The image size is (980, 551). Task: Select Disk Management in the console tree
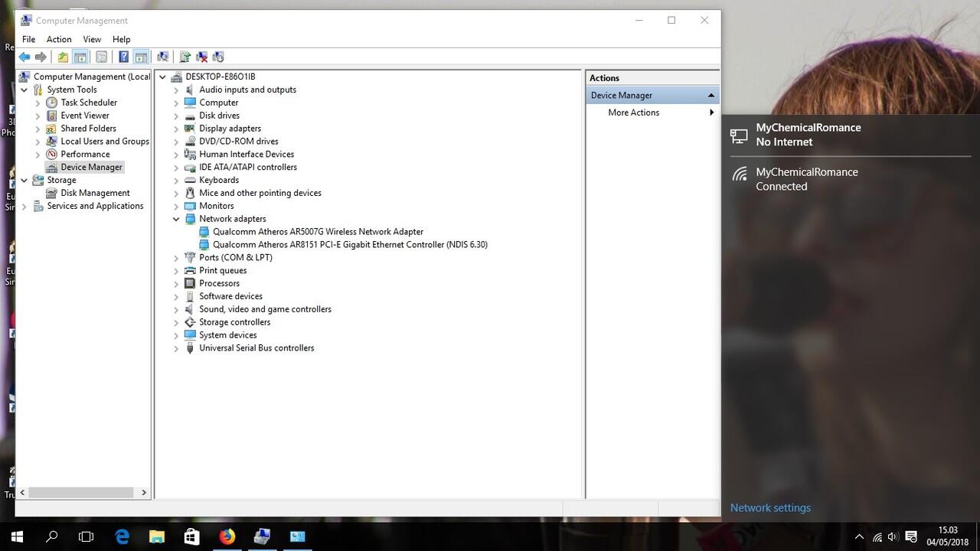[95, 193]
